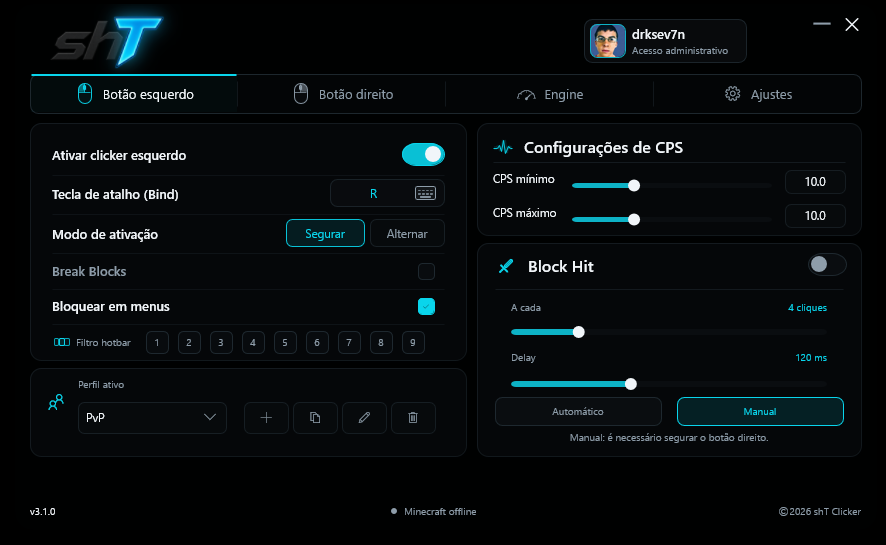Click the 120 ms delay value
The width and height of the screenshot is (886, 545).
(x=811, y=357)
